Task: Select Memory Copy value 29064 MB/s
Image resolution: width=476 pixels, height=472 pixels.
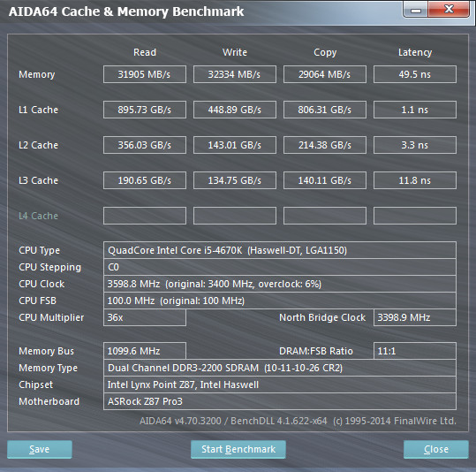Action: click(x=325, y=74)
